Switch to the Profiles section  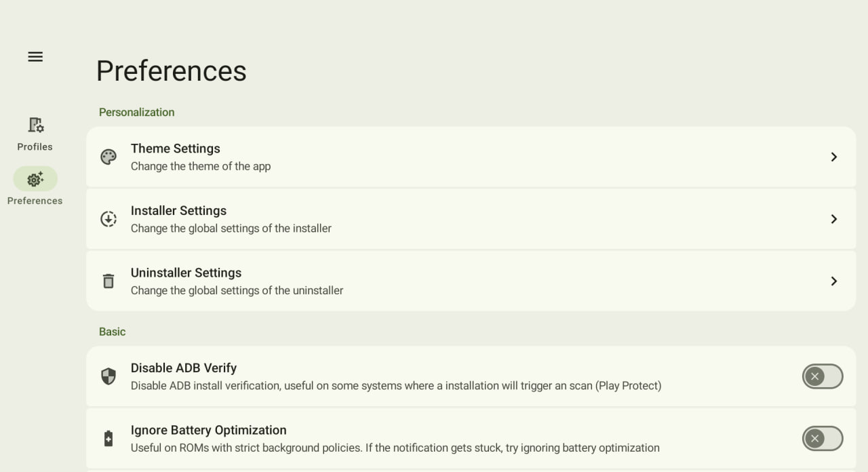point(35,133)
